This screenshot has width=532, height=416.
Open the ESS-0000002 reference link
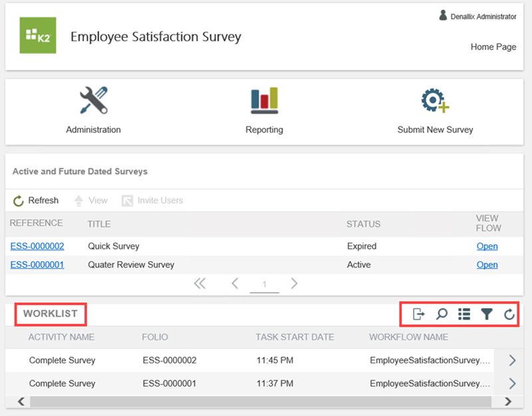click(x=37, y=246)
